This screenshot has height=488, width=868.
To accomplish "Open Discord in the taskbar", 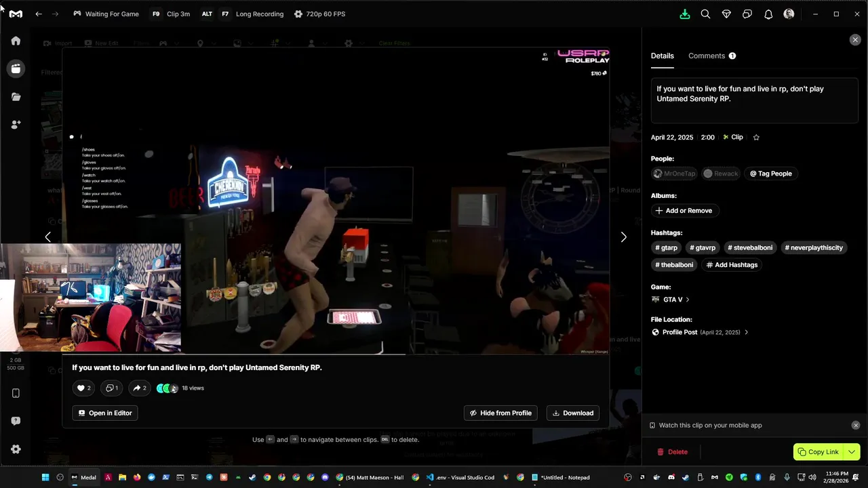I will 325,477.
